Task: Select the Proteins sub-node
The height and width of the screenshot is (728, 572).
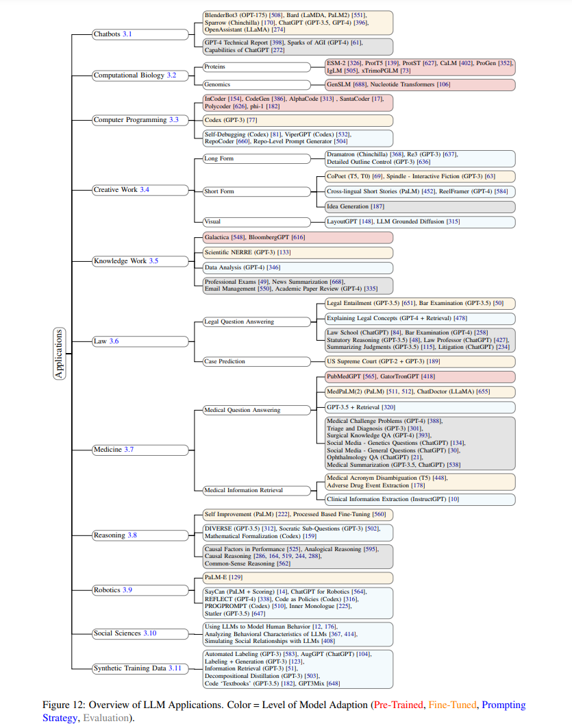Action: (256, 67)
